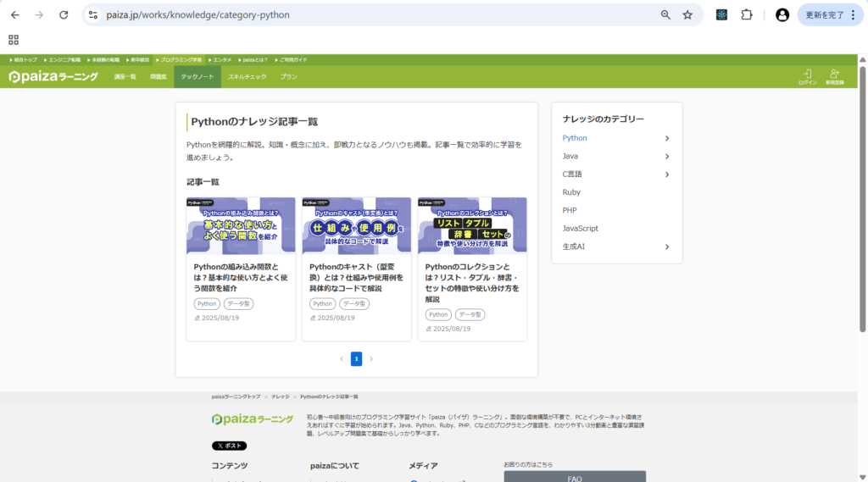Screen dimensions: 868x482
Task: Click the browser back arrow icon
Action: [15, 15]
